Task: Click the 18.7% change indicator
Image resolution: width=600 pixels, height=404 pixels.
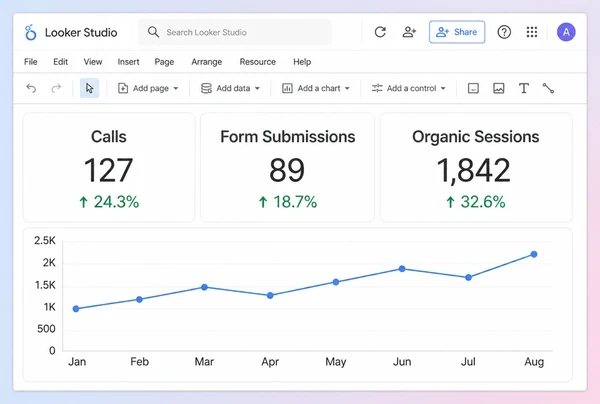Action: point(287,202)
